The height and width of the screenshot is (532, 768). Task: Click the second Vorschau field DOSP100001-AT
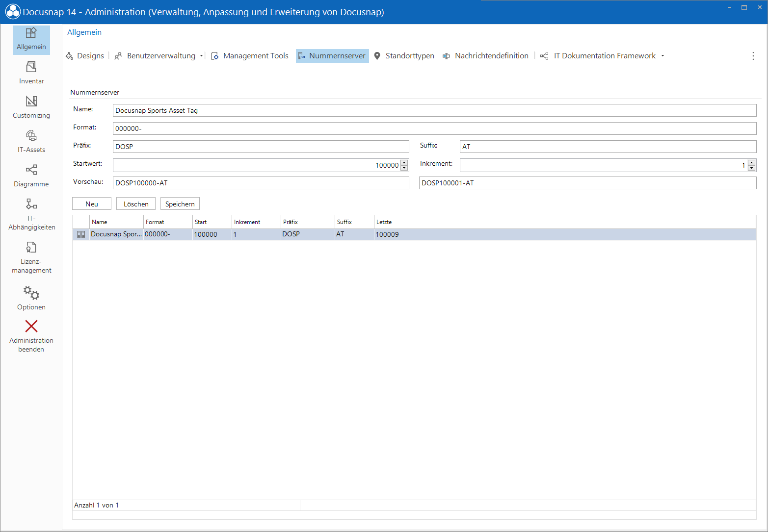point(587,183)
